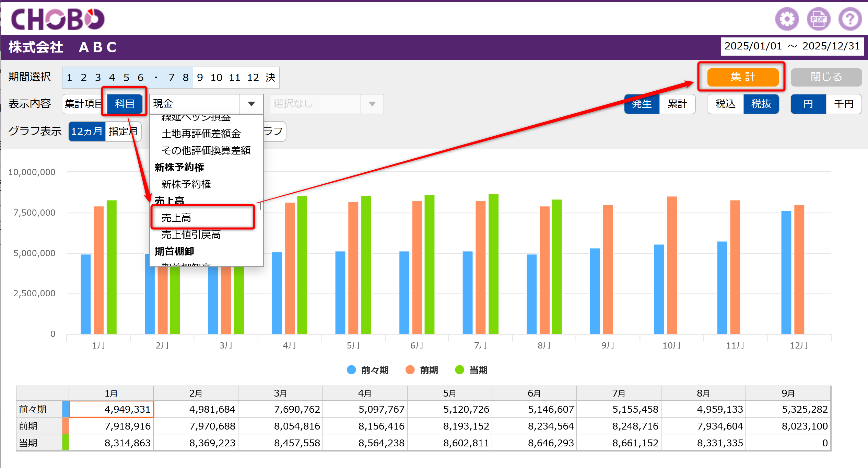Click the 閉じる button
Viewport: 868px width, 468px height.
pyautogui.click(x=826, y=77)
